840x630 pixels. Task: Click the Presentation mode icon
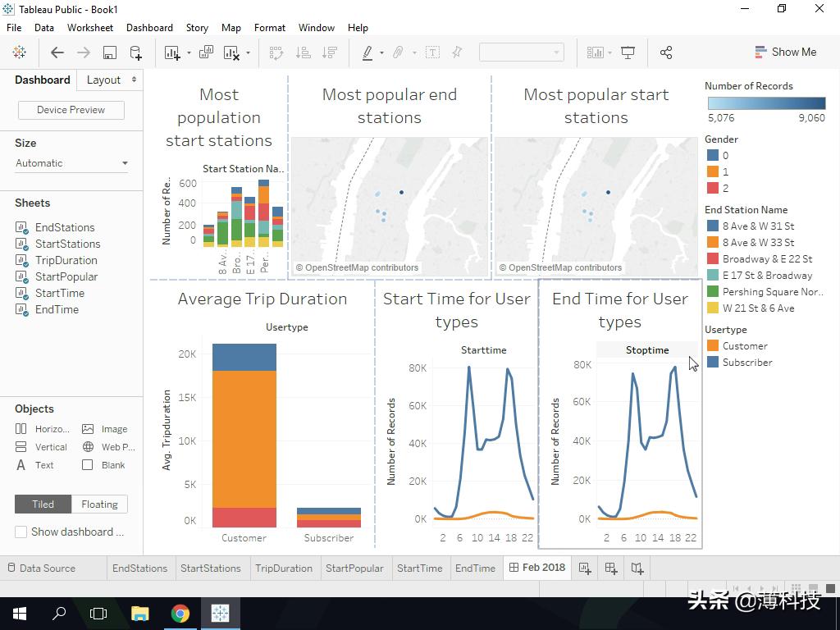click(628, 52)
